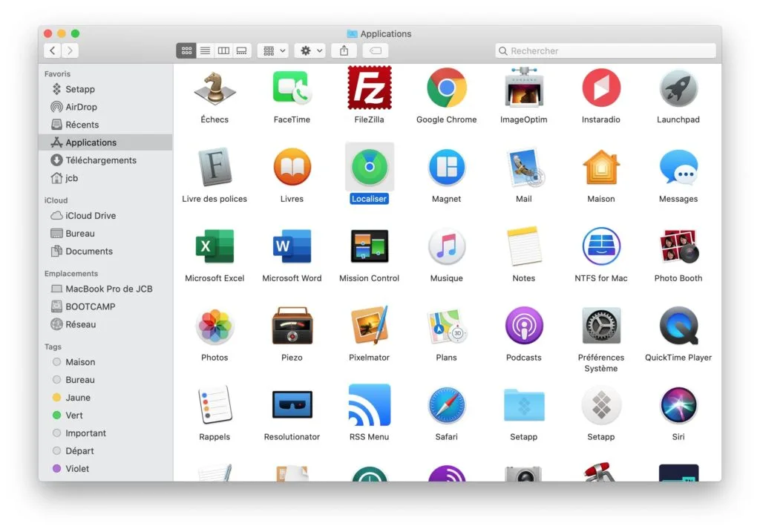This screenshot has height=532, width=760.
Task: Open the Rappels reminders app
Action: pos(214,404)
